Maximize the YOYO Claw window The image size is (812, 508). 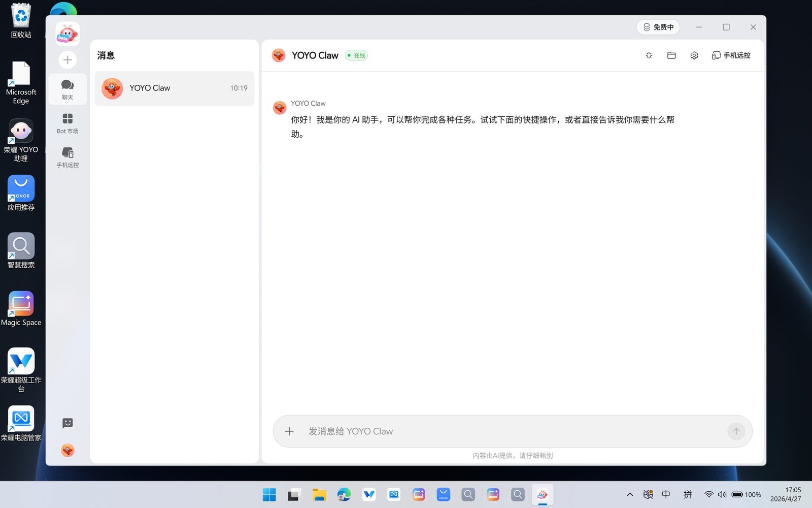pyautogui.click(x=726, y=27)
